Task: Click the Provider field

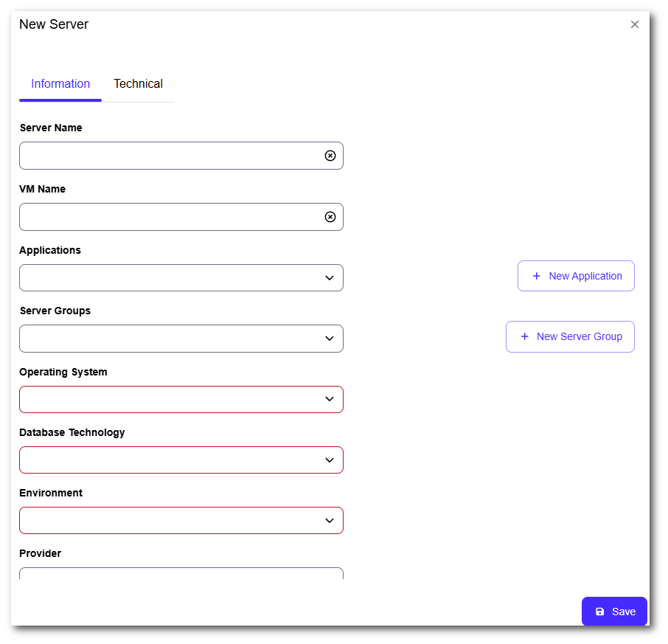Action: [x=181, y=573]
